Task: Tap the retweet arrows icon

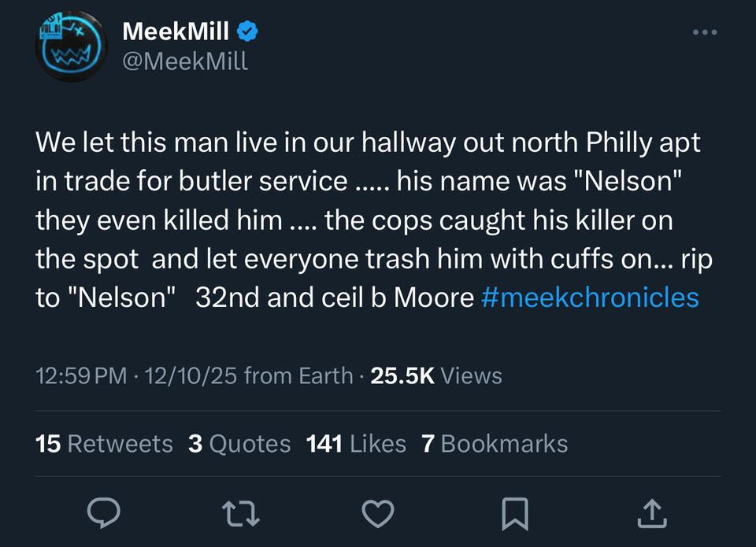Action: point(241,514)
